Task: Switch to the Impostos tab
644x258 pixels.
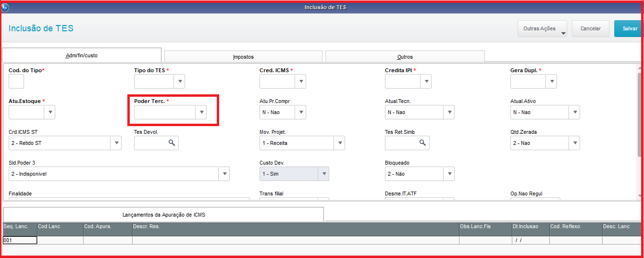Action: tap(243, 57)
